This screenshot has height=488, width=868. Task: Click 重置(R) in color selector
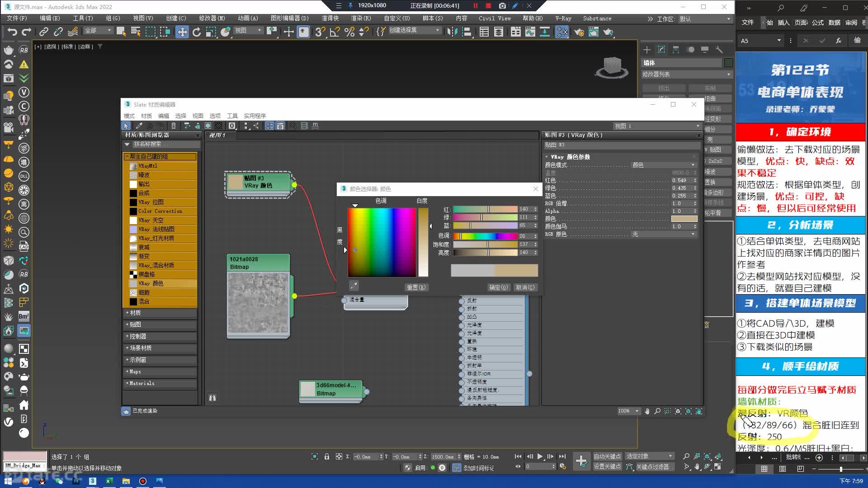(416, 287)
